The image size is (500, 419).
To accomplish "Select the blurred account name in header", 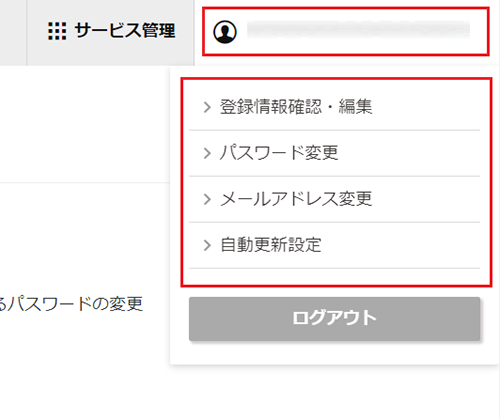I will 358,29.
